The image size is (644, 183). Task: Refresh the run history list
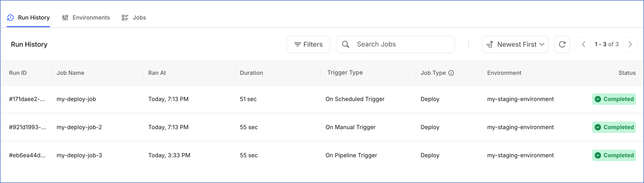[562, 44]
